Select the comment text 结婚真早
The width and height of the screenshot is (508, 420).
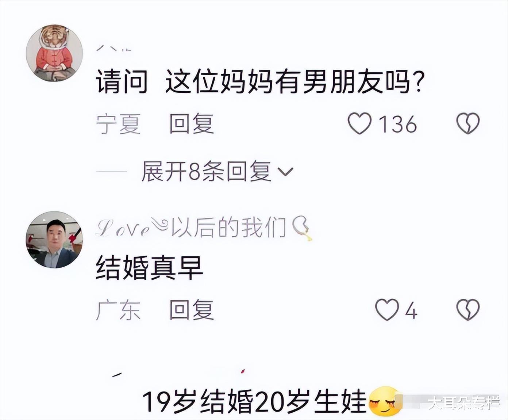[149, 268]
